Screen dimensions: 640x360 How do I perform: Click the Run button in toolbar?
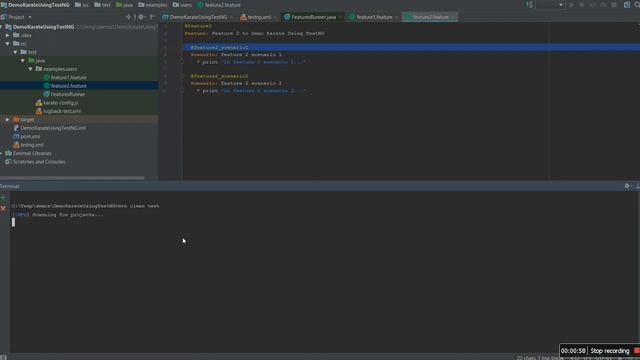[x=571, y=5]
